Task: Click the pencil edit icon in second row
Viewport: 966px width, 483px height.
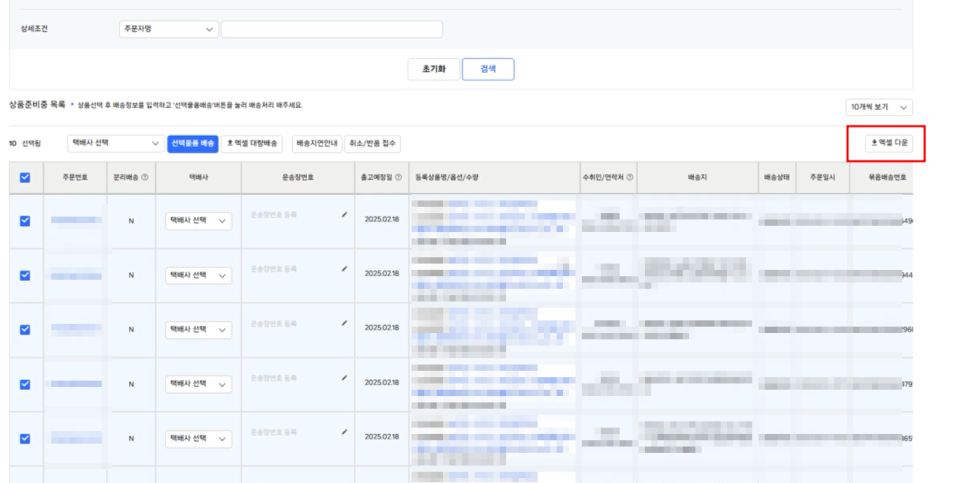Action: [344, 269]
